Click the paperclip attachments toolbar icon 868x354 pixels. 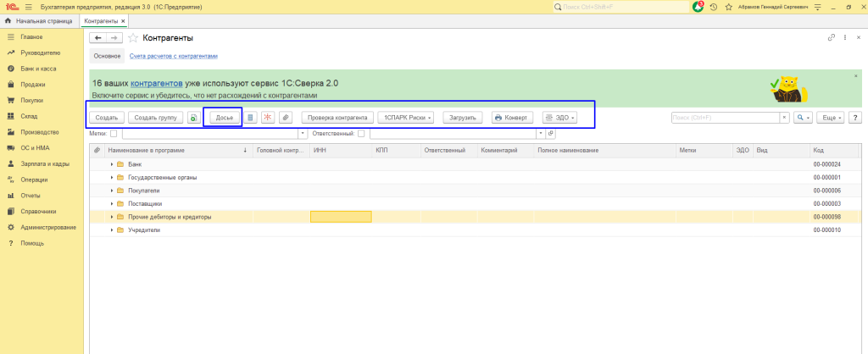coord(286,118)
